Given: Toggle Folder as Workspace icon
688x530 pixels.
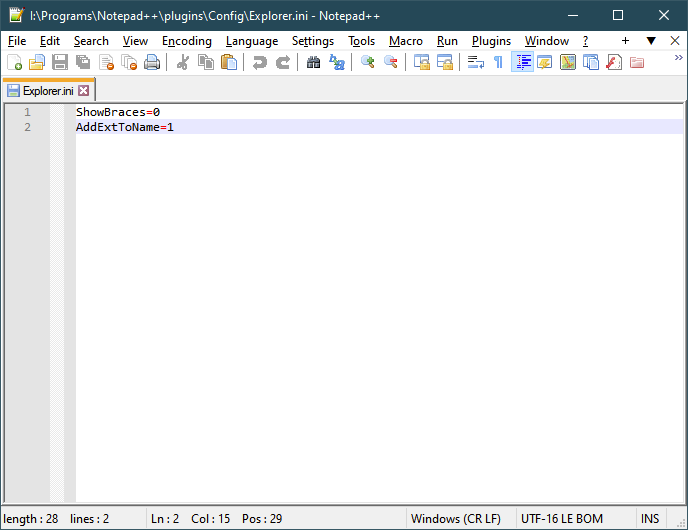Looking at the screenshot, I should click(637, 62).
